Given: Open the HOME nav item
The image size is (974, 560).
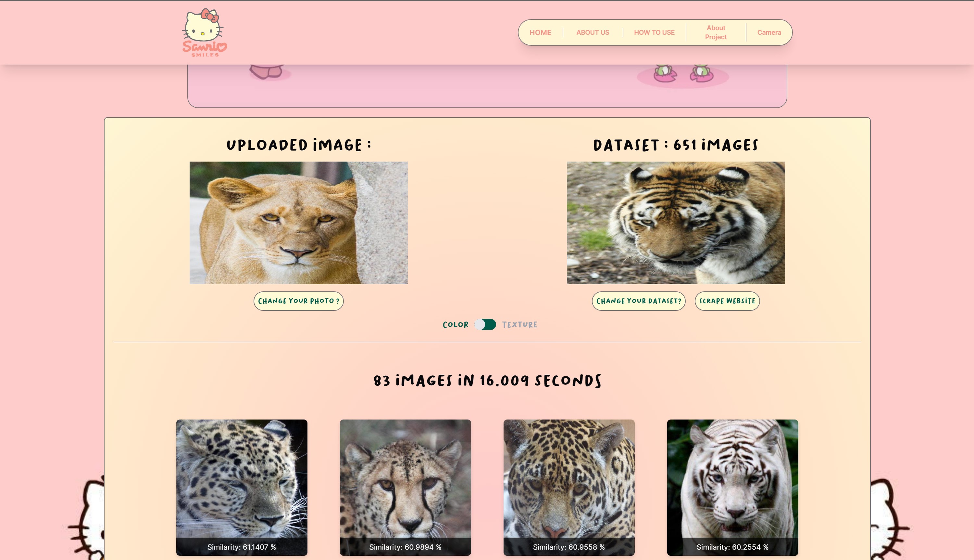Looking at the screenshot, I should [540, 33].
